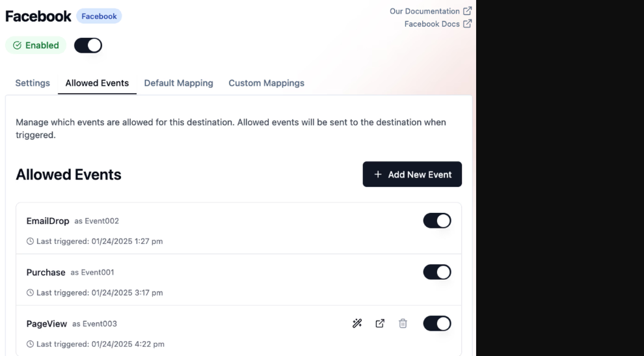Viewport: 644px width, 356px height.
Task: Click the 'as Event001' alias text
Action: click(92, 272)
